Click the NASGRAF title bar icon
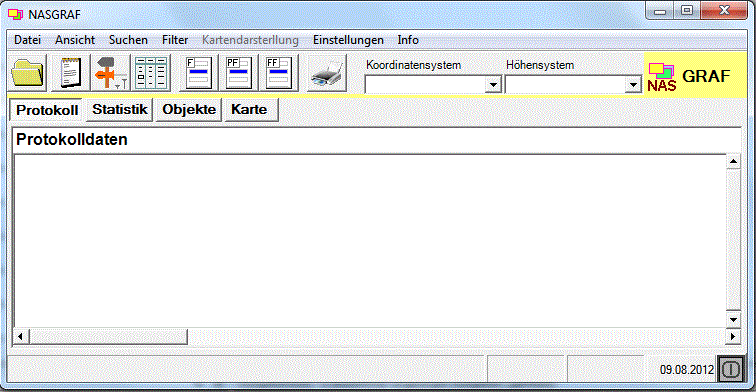The height and width of the screenshot is (392, 756). click(15, 14)
